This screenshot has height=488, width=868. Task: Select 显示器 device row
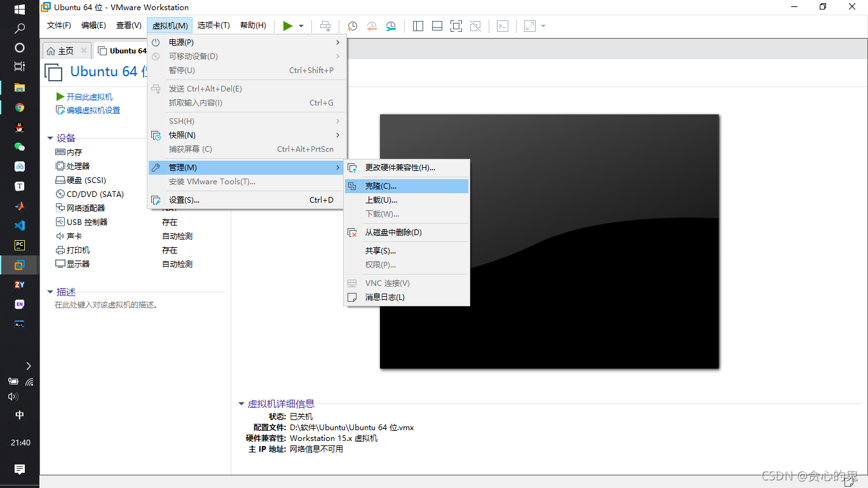(78, 264)
